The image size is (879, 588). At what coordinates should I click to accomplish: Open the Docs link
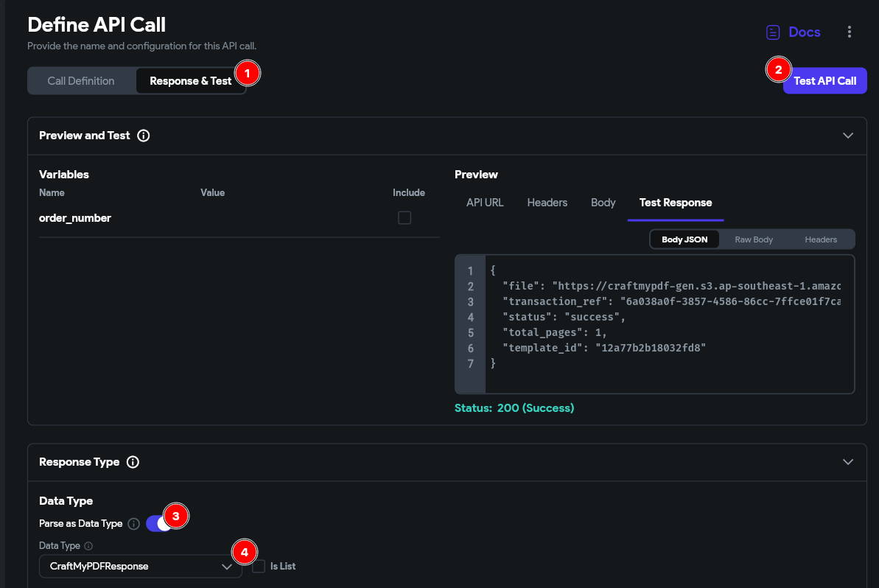[804, 32]
